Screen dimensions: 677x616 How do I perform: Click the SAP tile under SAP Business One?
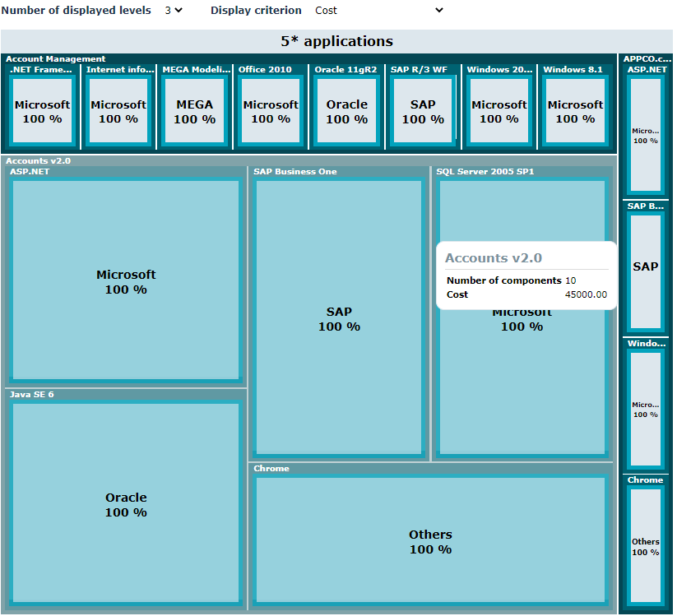339,318
